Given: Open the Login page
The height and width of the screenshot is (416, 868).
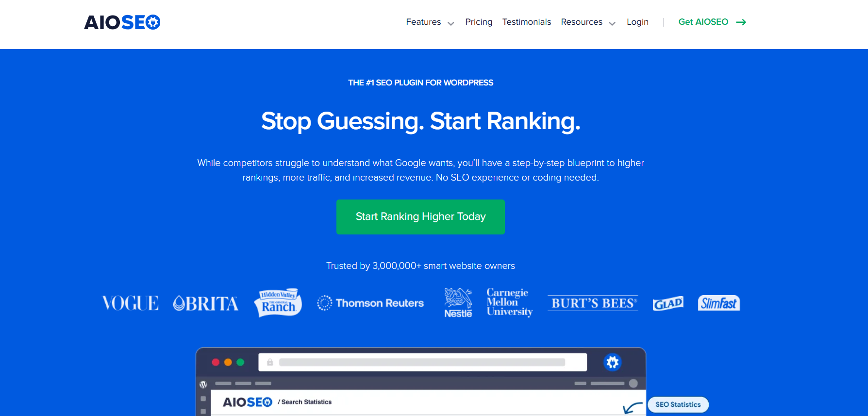Looking at the screenshot, I should click(x=637, y=22).
